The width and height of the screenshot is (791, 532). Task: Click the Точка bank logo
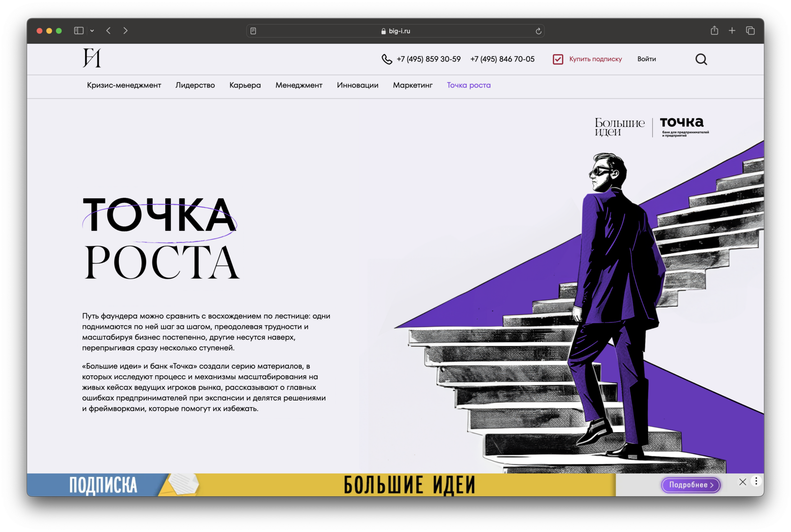(x=684, y=127)
